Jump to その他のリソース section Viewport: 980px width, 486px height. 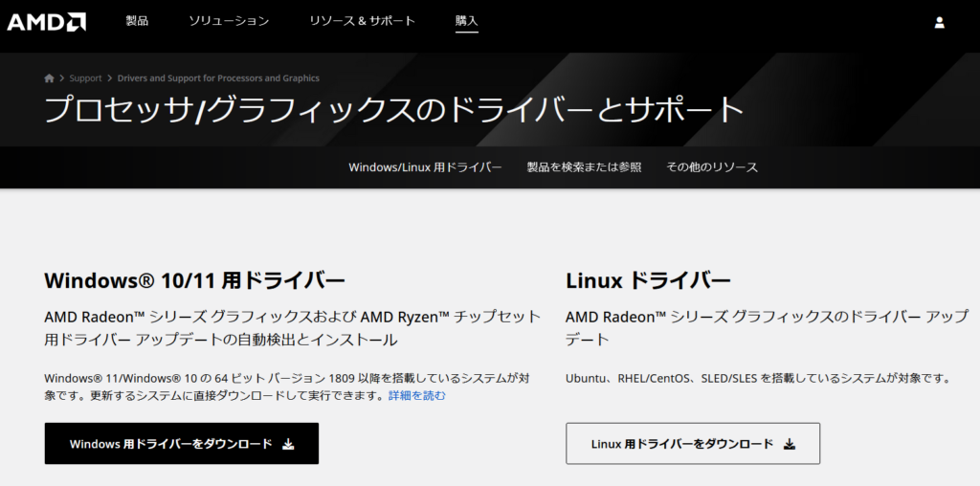(x=712, y=166)
